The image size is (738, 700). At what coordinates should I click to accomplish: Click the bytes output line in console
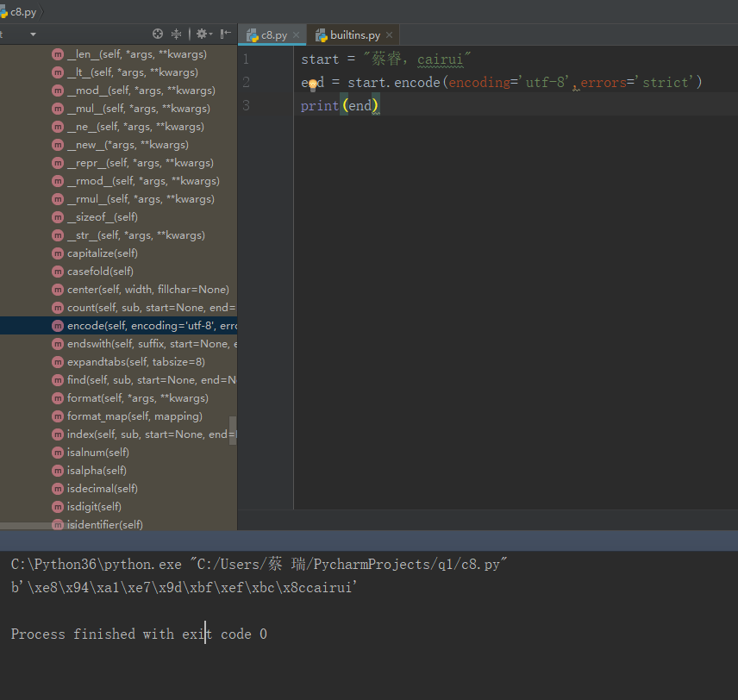[184, 587]
